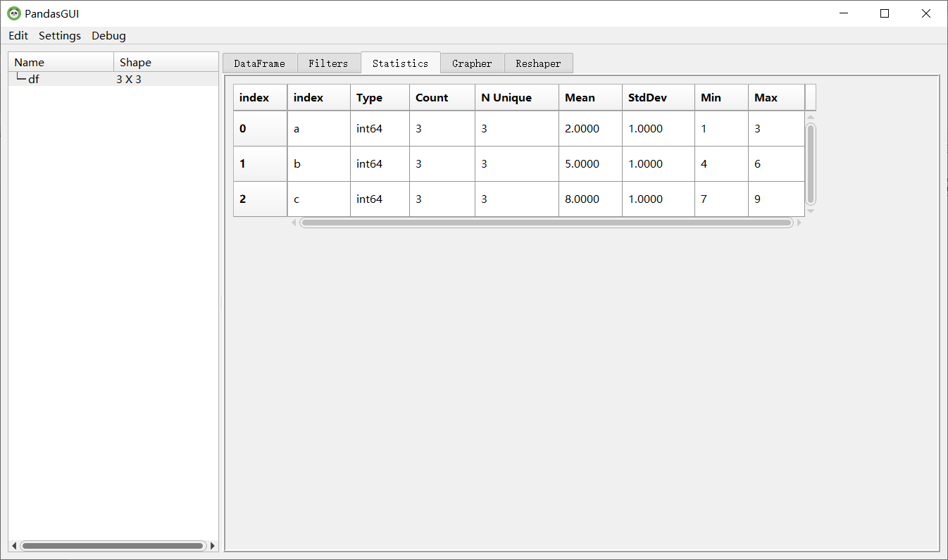Sort by the Max column header
Screen dimensions: 948x560
776,98
